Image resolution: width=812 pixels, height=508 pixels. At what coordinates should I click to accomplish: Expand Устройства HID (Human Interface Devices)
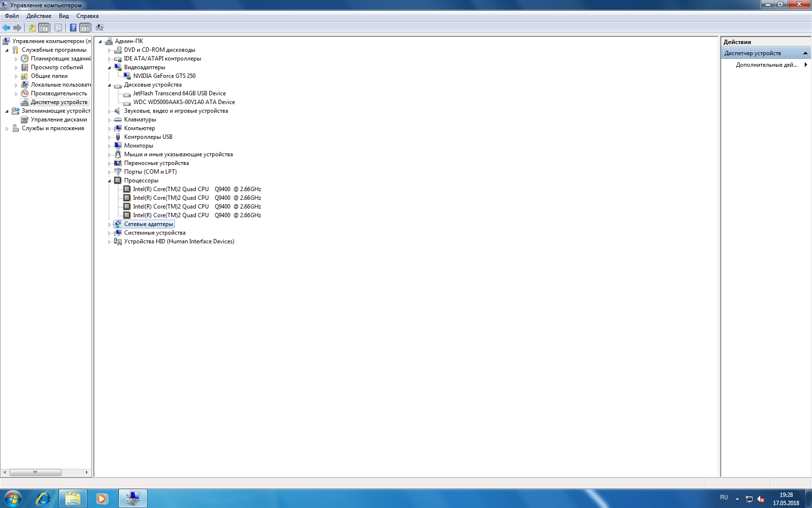point(110,242)
